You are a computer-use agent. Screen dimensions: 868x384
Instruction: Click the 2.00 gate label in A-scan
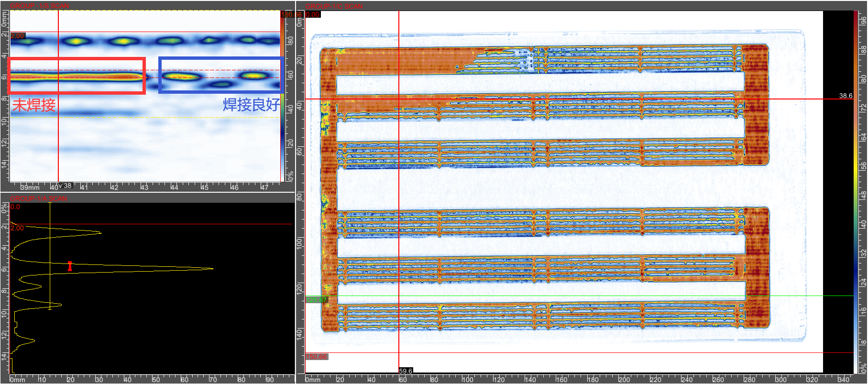point(17,228)
